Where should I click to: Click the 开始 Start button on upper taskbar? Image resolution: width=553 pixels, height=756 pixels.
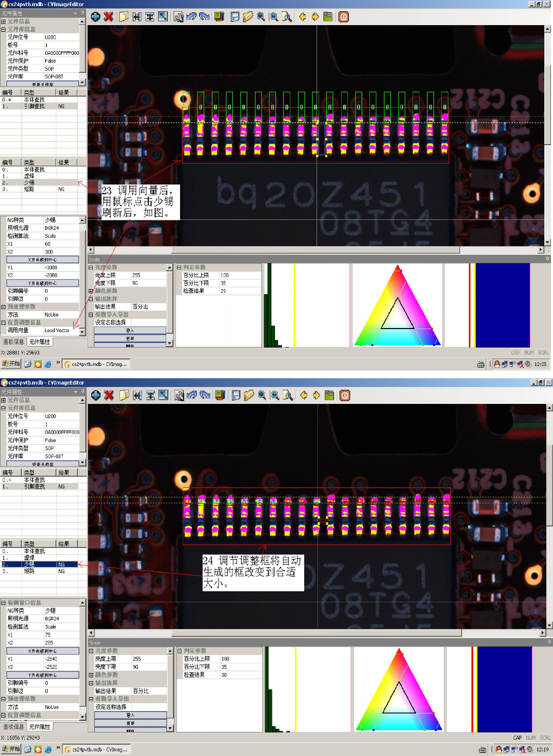tap(11, 364)
